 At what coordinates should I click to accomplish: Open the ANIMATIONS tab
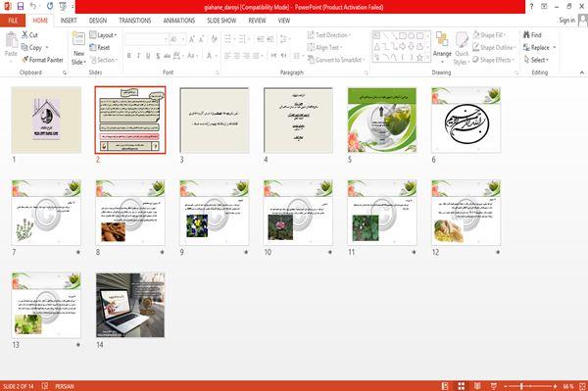click(x=179, y=21)
